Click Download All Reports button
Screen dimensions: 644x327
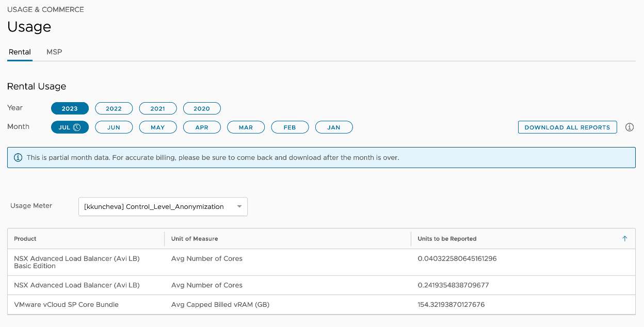pos(567,127)
